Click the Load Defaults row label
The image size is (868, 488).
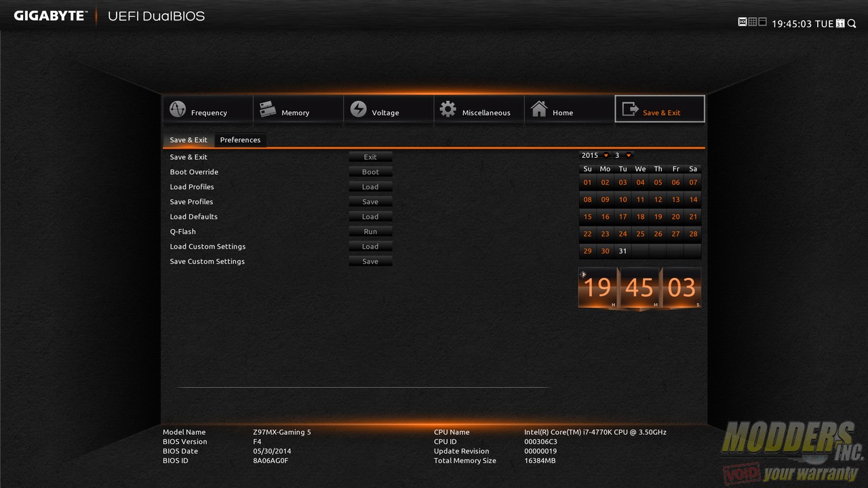194,217
